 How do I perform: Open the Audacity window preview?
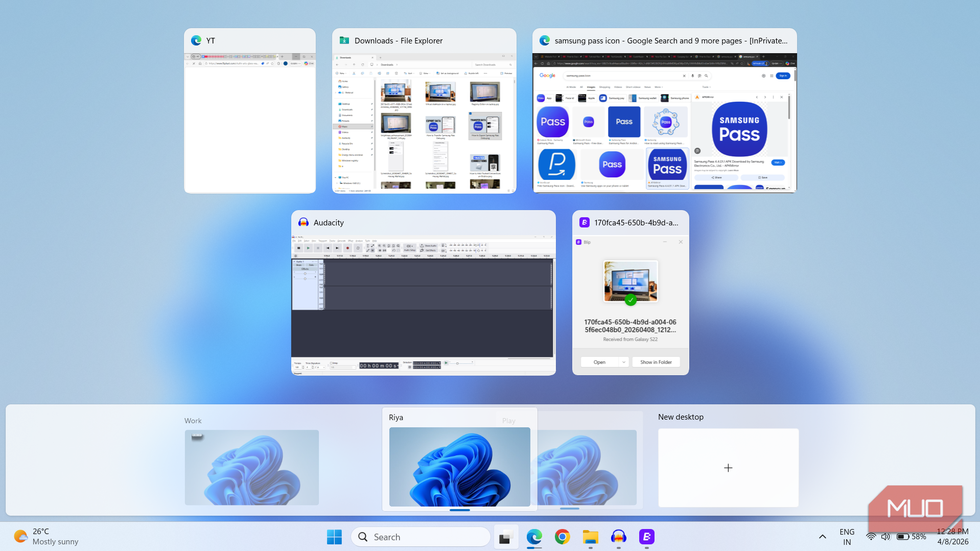click(x=424, y=293)
